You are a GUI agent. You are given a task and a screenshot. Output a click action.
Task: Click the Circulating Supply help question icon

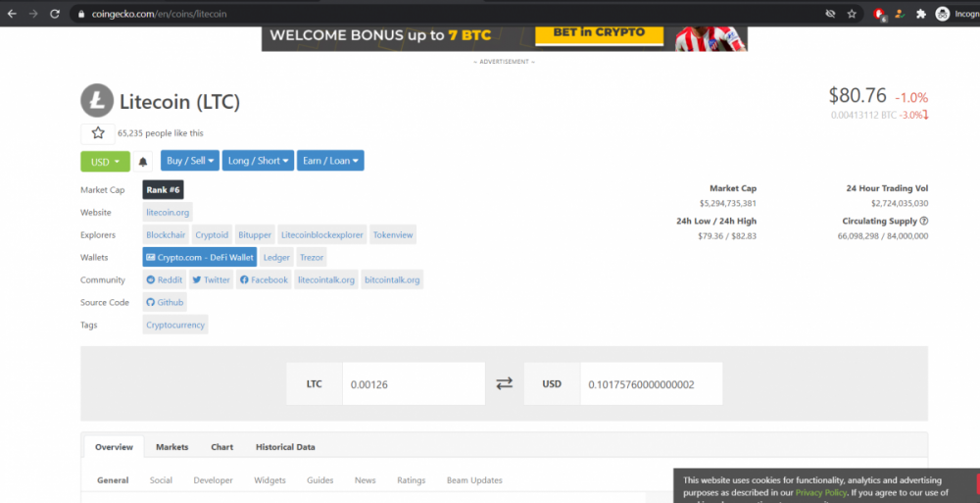tap(924, 222)
